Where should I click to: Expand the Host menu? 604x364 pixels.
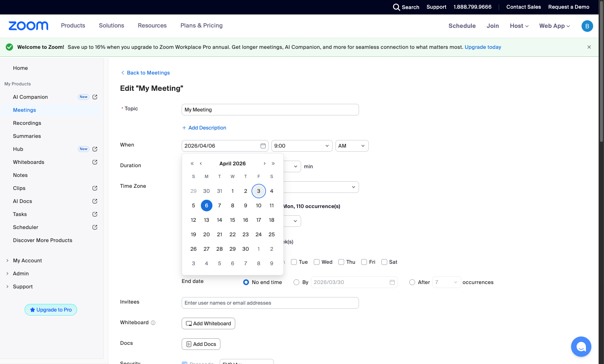(x=519, y=26)
